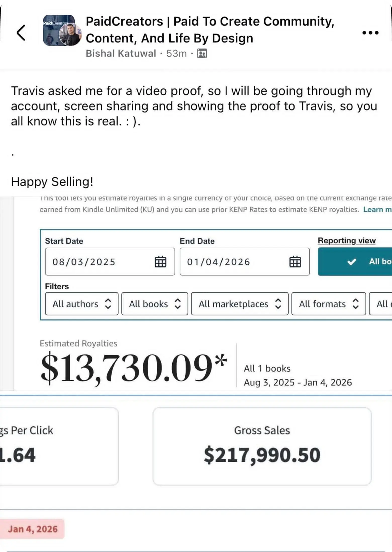The height and width of the screenshot is (552, 392).
Task: Open the End Date calendar picker icon
Action: point(295,262)
